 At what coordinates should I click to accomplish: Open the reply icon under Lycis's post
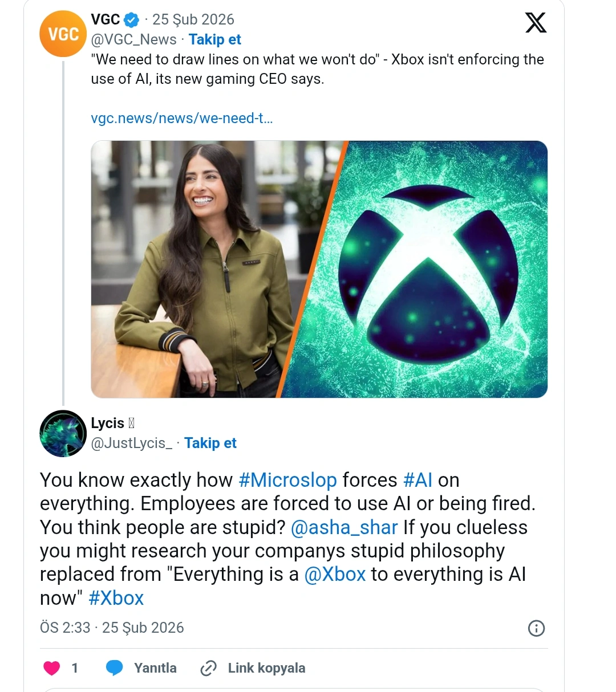point(115,667)
